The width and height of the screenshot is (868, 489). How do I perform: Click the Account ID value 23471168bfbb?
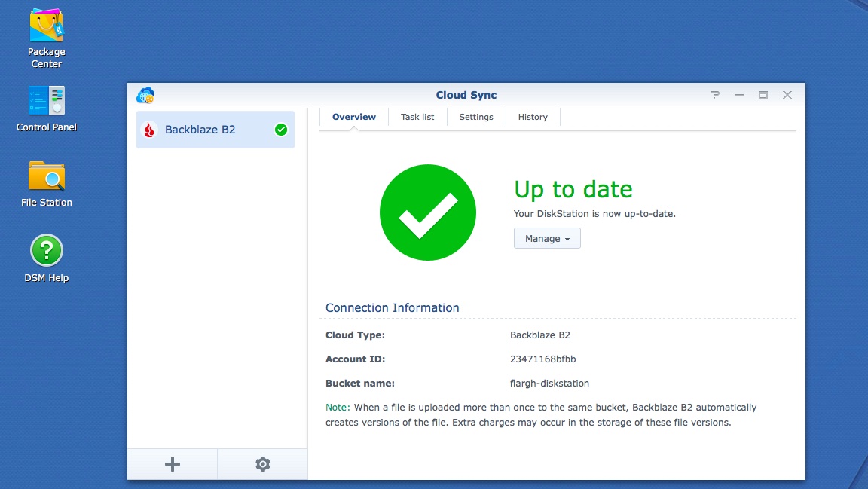[542, 359]
